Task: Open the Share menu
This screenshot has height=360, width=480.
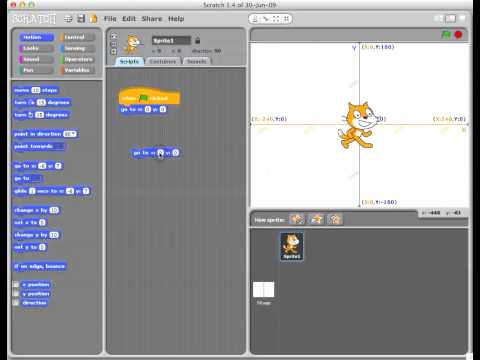Action: tap(152, 19)
